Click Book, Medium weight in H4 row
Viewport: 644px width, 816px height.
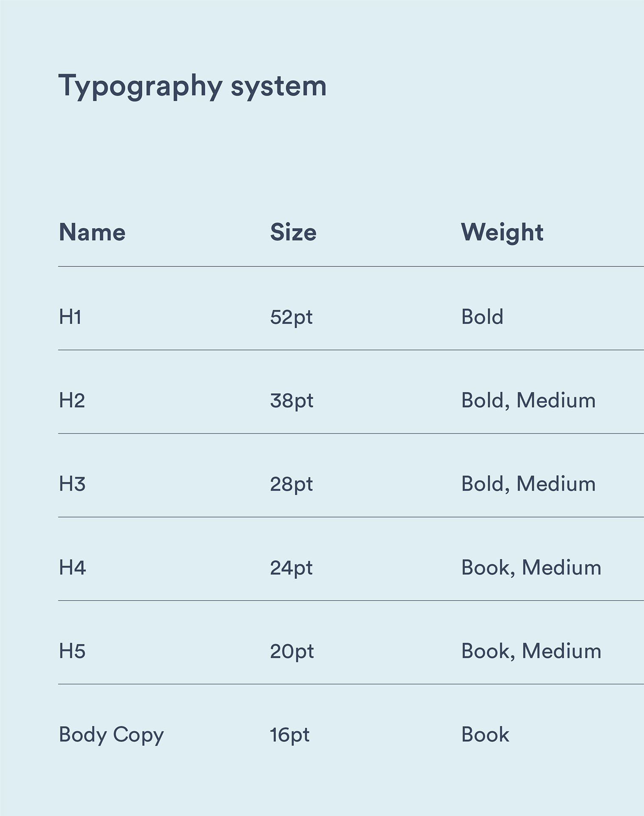531,568
